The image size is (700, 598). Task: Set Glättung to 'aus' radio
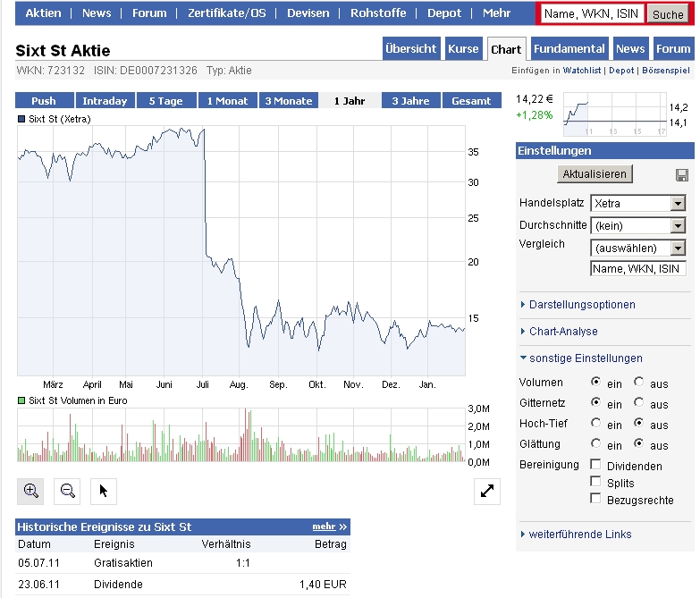click(639, 443)
